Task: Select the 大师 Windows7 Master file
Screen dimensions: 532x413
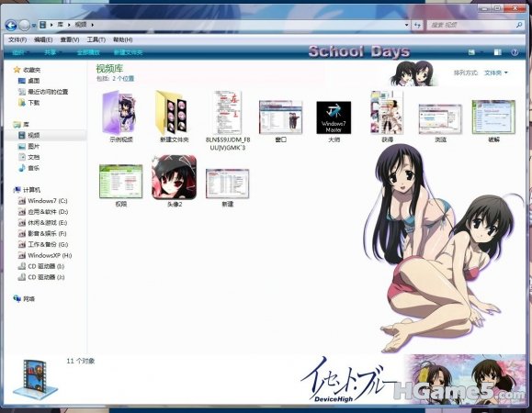Action: click(334, 121)
